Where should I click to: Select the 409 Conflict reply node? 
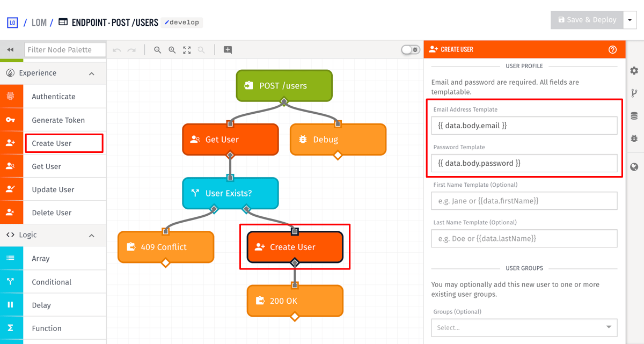166,247
